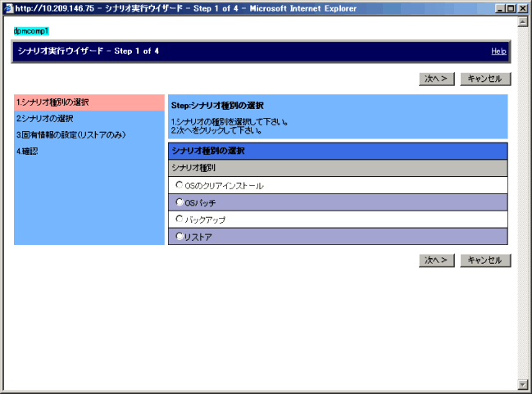
Task: Click the シナリオ実行ウイザード - Step 1 of 4 banner title
Action: click(x=89, y=52)
